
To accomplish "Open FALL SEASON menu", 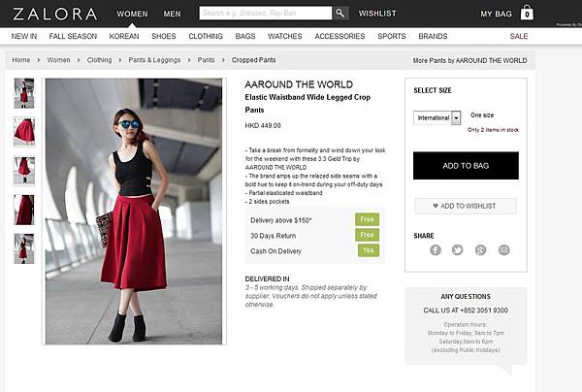I will coord(73,36).
